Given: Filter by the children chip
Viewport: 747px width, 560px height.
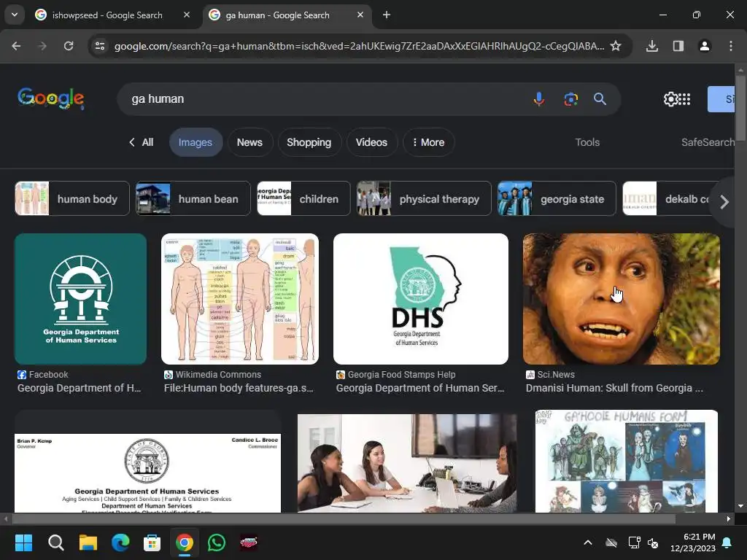Looking at the screenshot, I should (303, 198).
